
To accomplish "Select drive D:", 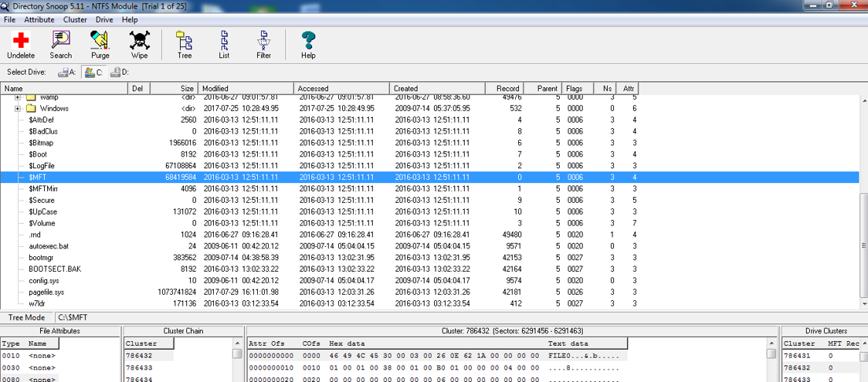I will (x=119, y=73).
